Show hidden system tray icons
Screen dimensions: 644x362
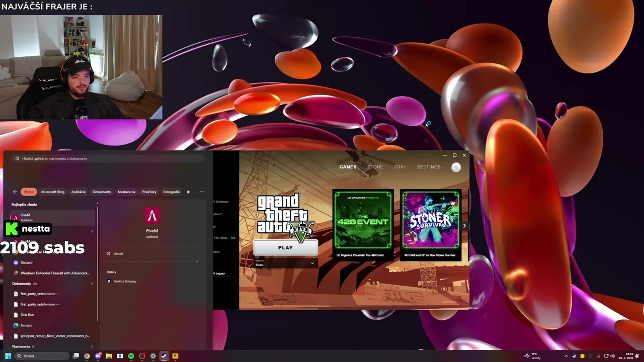566,356
